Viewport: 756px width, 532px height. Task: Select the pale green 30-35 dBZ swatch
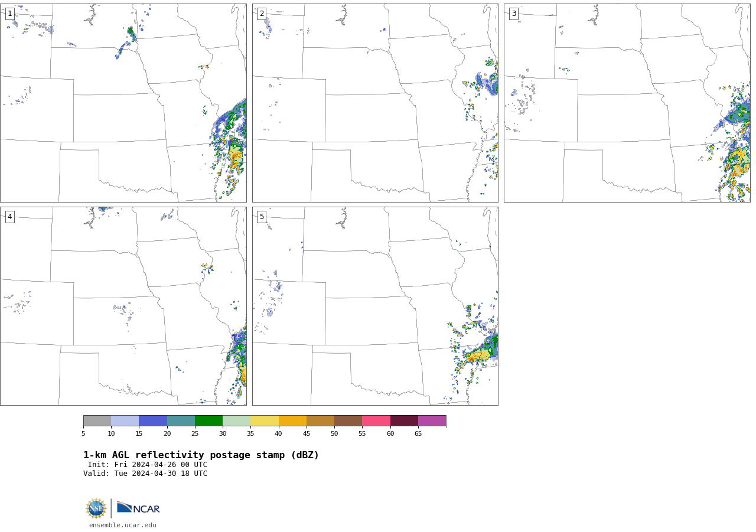point(236,420)
